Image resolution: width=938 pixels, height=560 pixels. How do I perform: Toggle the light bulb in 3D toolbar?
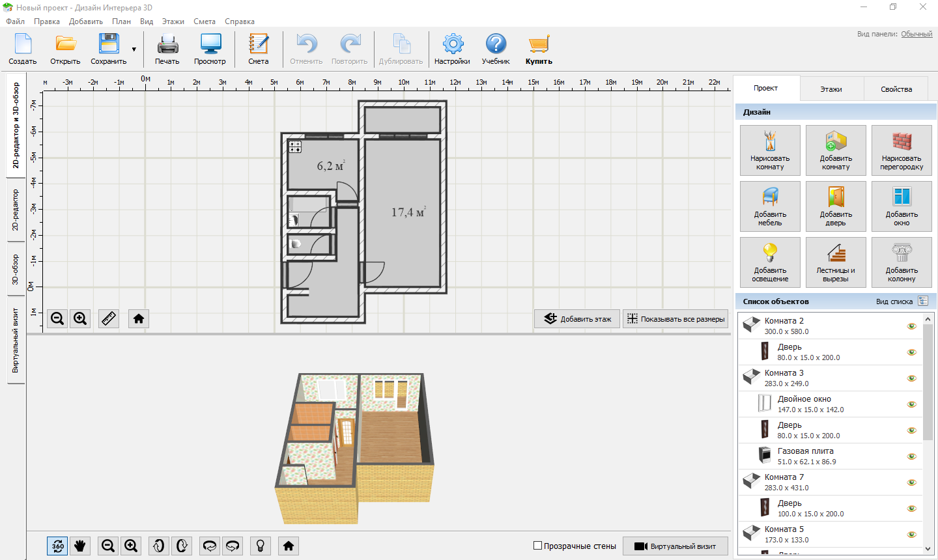click(x=260, y=546)
